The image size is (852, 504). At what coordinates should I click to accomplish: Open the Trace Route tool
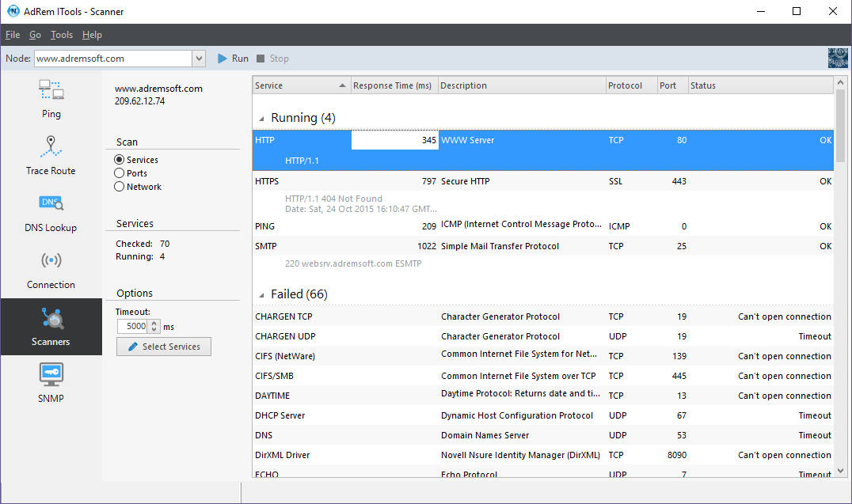coord(51,156)
